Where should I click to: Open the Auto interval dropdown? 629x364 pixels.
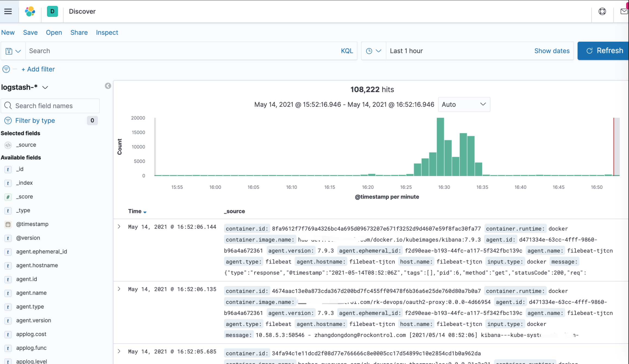[464, 105]
